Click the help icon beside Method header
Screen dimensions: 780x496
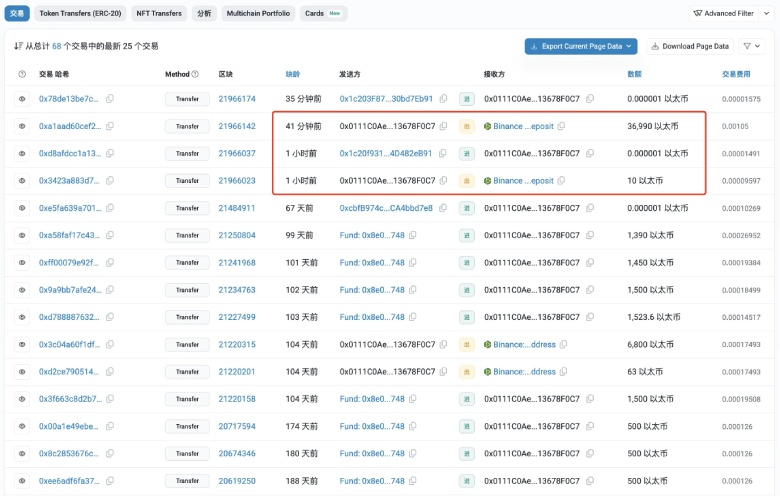coord(195,74)
